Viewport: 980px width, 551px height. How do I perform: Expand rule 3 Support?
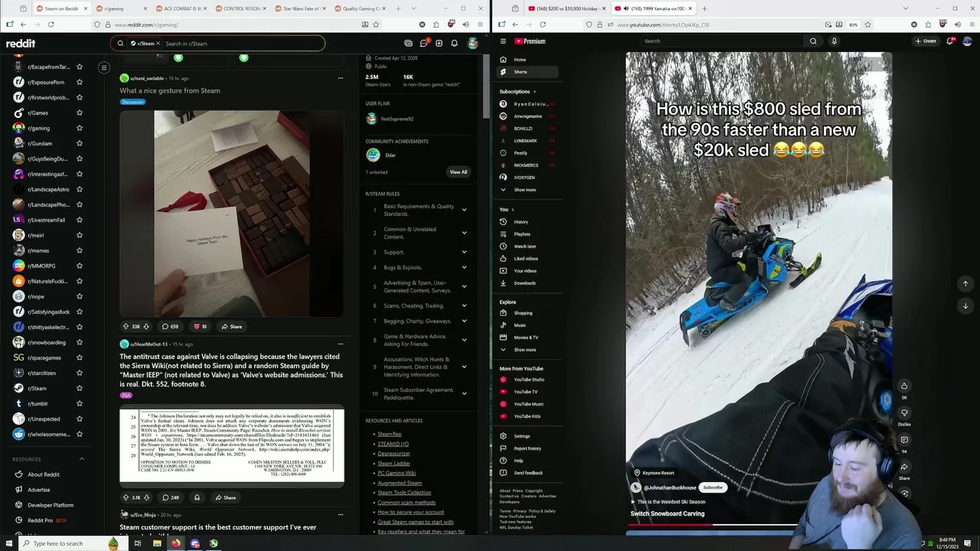464,252
